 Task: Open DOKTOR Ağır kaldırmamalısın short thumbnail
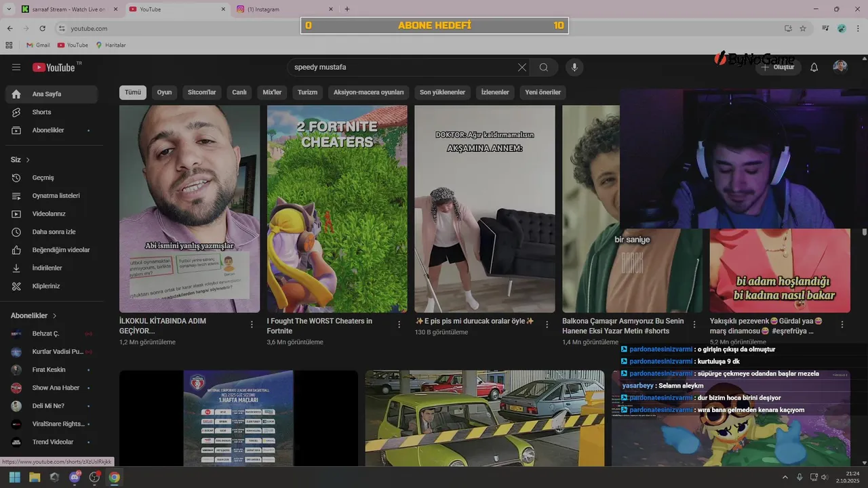[485, 209]
